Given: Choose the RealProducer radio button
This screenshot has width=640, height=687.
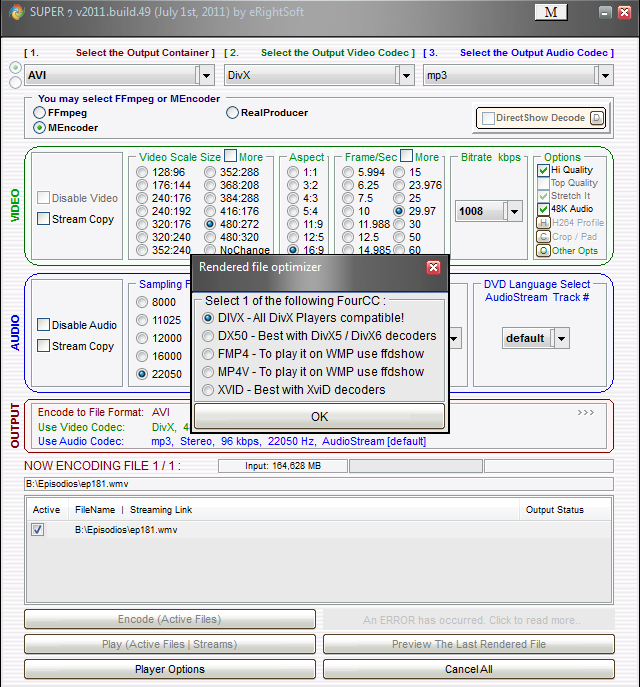Looking at the screenshot, I should tap(232, 113).
